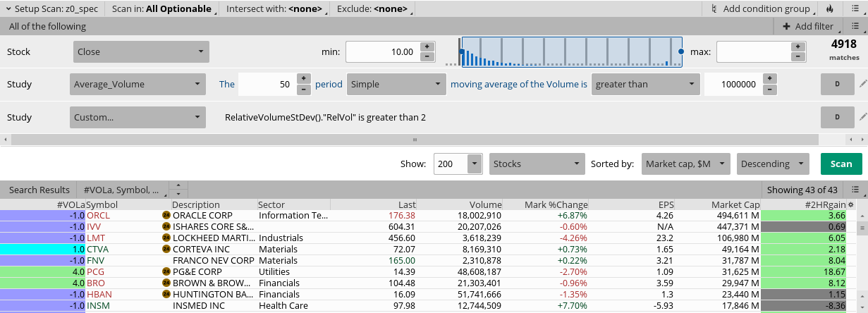Open the Descending sort order dropdown
868x313 pixels.
(773, 164)
